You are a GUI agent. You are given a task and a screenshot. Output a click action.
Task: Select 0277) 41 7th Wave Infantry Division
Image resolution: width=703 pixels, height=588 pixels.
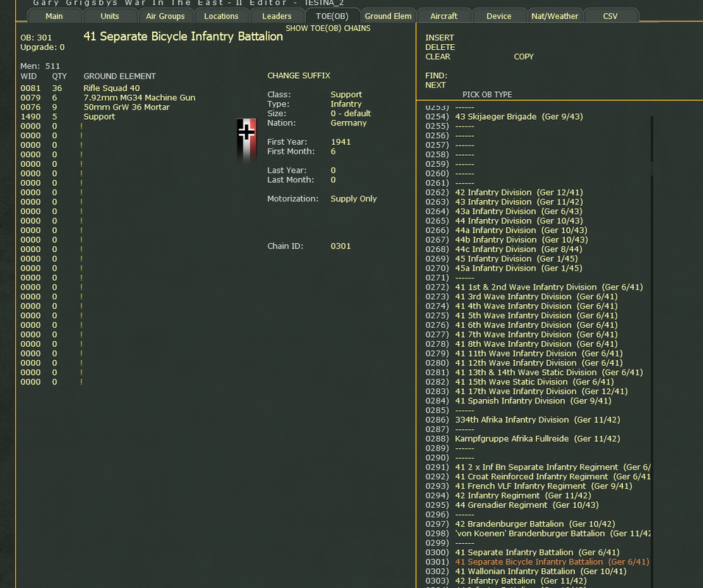click(521, 334)
